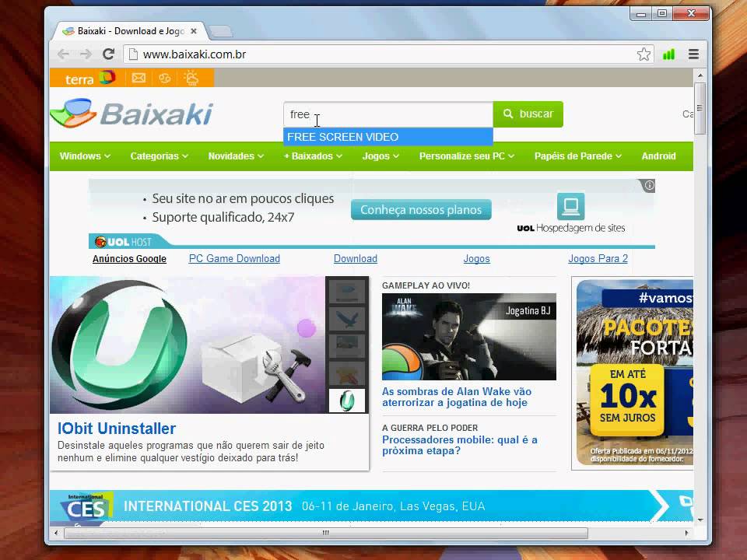Open the Anúncios Google link
Viewport: 747px width, 560px height.
(x=129, y=258)
